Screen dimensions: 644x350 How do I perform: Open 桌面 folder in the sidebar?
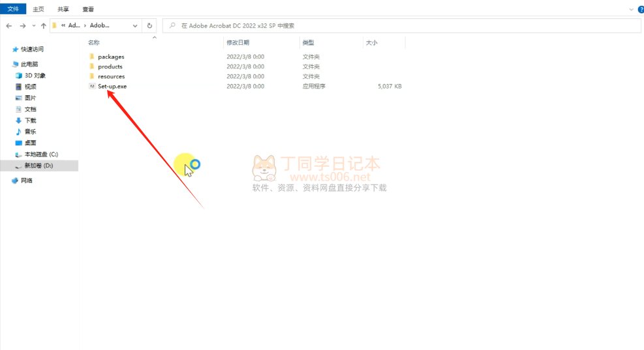pos(31,143)
